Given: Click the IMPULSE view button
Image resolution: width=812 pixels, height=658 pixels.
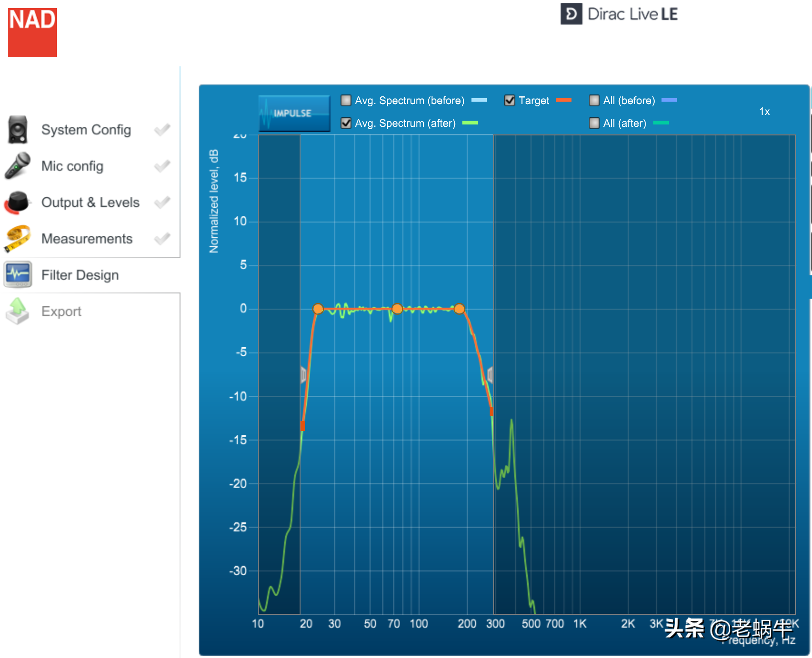Looking at the screenshot, I should point(294,113).
